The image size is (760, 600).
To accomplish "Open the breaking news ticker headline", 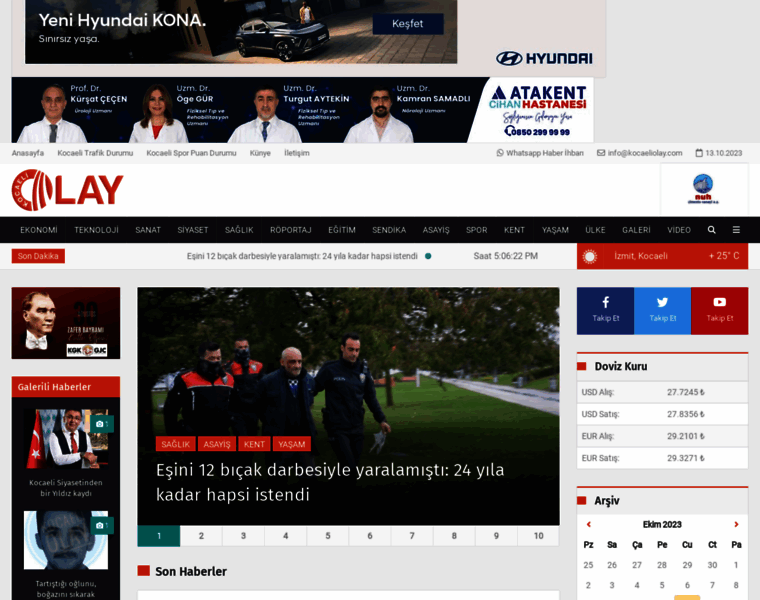I will pos(302,256).
